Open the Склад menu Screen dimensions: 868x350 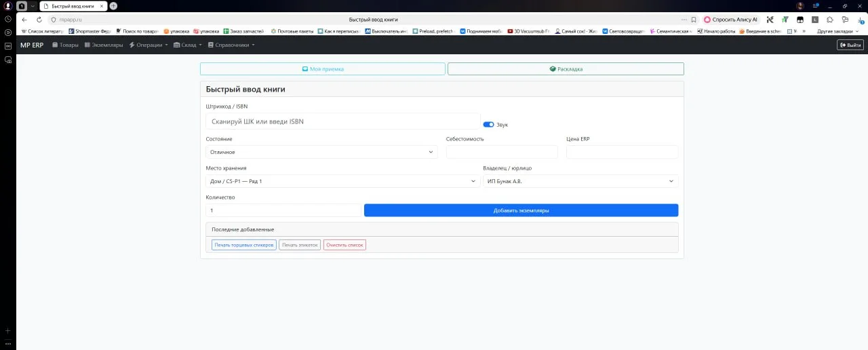[188, 45]
